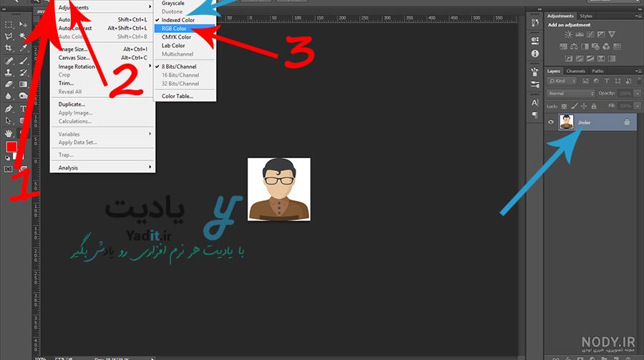Open the Character panel icon
Screen dimensions: 644x360
coord(535,102)
